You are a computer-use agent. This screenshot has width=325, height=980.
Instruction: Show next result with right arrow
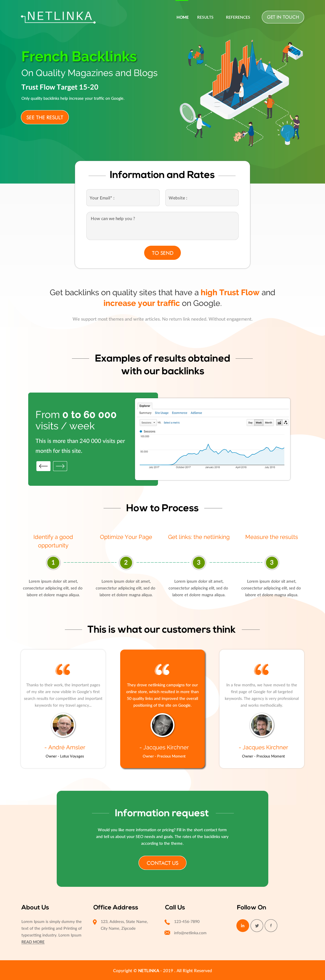pyautogui.click(x=60, y=466)
